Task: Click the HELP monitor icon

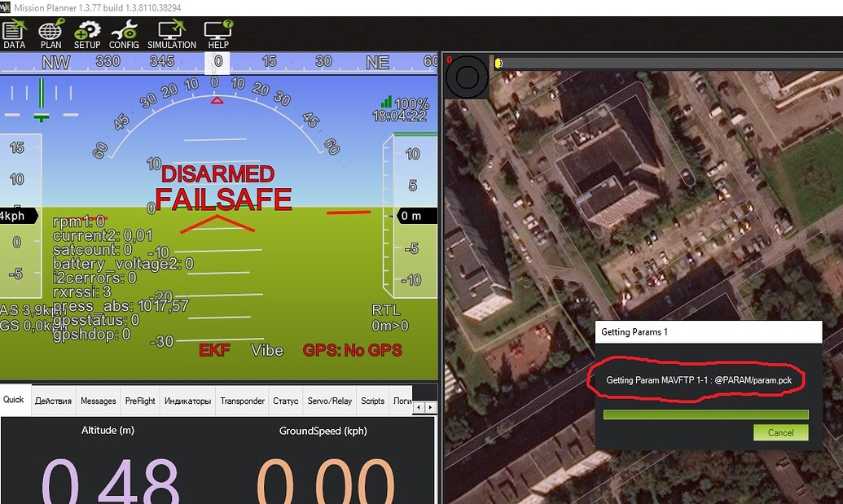Action: point(218,34)
